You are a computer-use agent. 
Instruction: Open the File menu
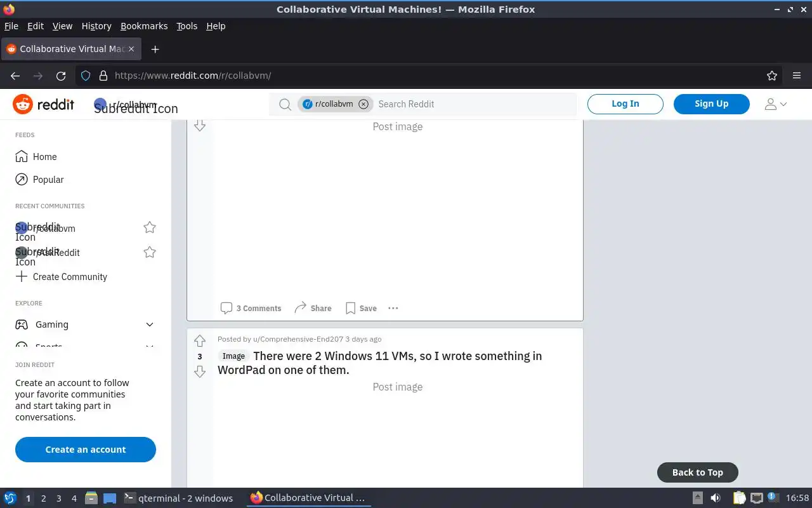coord(11,26)
